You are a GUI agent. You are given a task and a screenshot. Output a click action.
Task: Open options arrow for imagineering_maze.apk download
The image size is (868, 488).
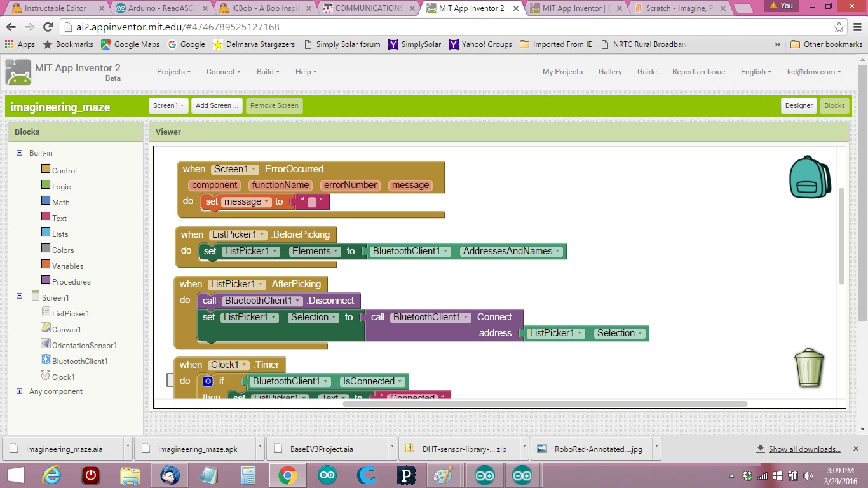pyautogui.click(x=259, y=448)
